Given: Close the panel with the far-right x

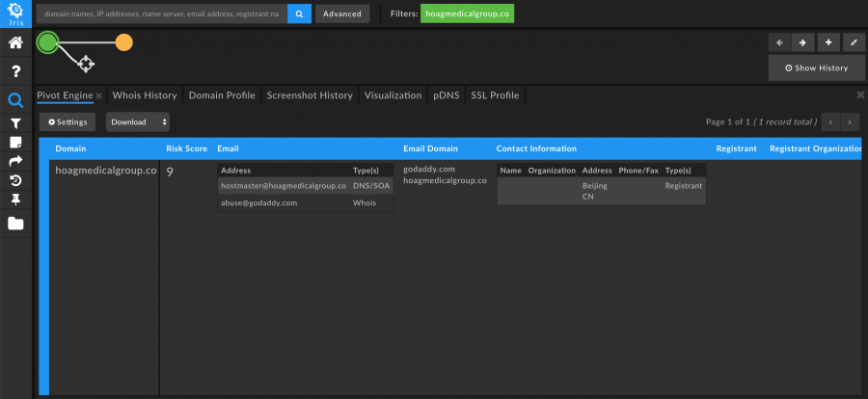Looking at the screenshot, I should point(860,95).
